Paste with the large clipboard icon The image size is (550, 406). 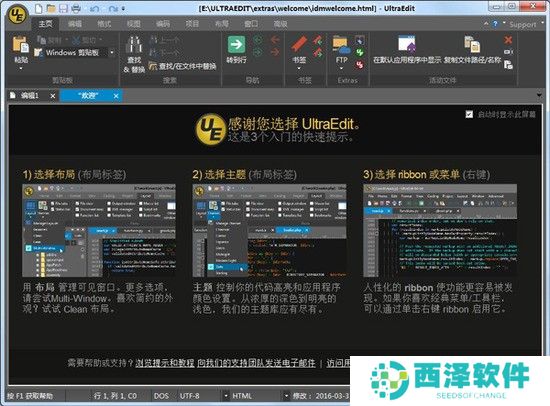coord(20,45)
